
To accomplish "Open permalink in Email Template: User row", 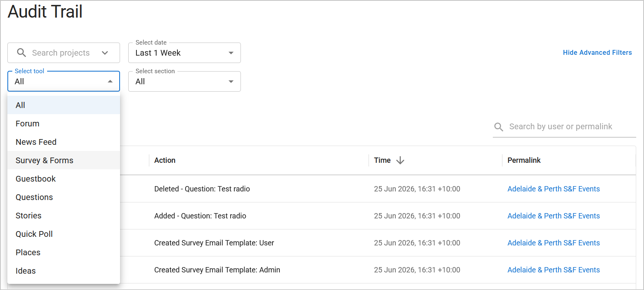I will pyautogui.click(x=553, y=243).
